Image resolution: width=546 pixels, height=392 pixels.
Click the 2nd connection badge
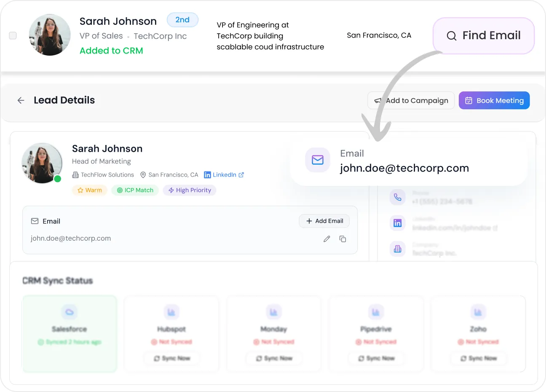point(182,20)
